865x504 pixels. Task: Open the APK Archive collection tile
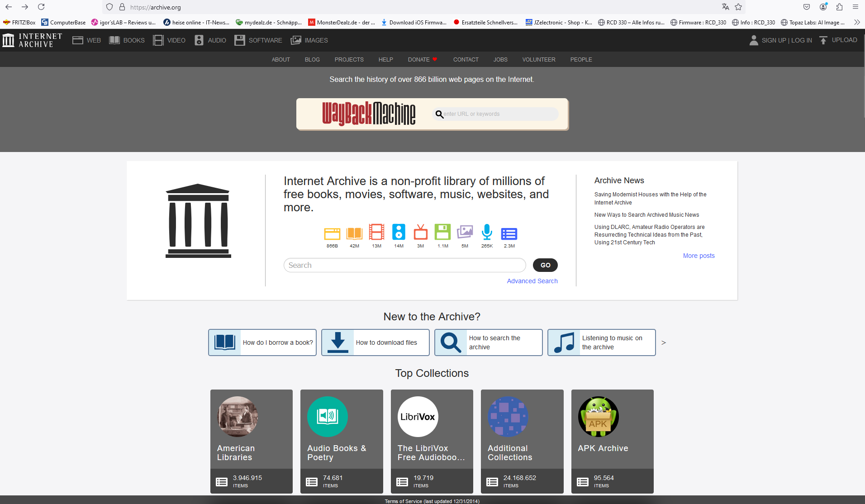pos(613,441)
